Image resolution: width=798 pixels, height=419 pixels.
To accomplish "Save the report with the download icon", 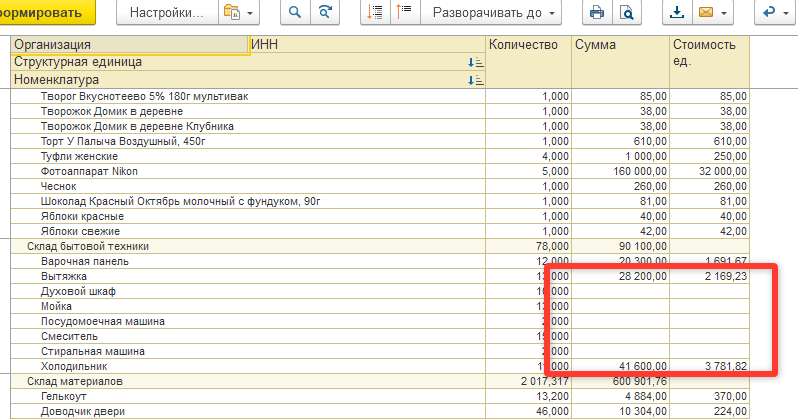I will pos(677,12).
